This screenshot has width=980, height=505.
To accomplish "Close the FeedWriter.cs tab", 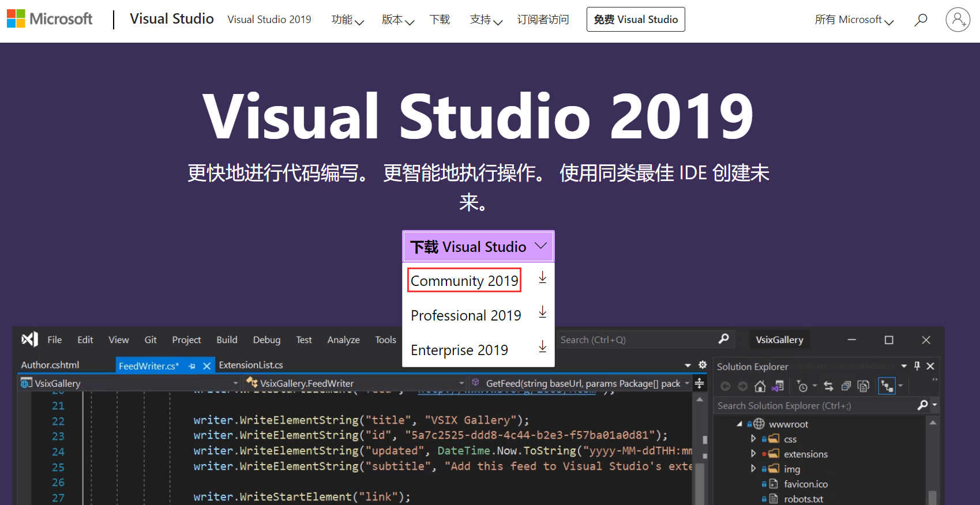I will [206, 366].
